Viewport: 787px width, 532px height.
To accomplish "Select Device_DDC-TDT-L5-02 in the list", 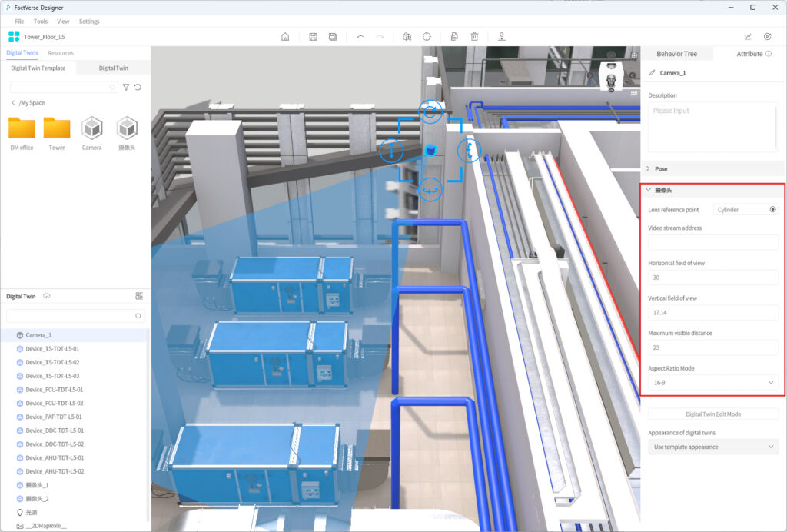I will pyautogui.click(x=75, y=444).
